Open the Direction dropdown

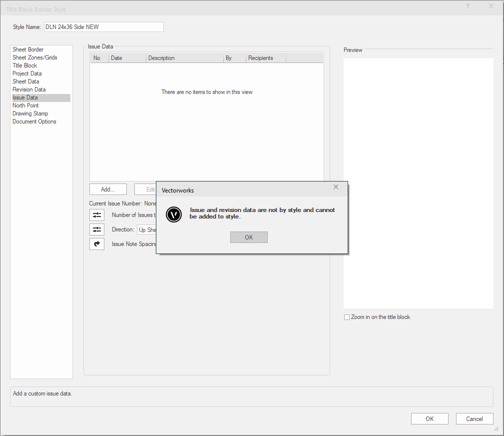point(149,229)
